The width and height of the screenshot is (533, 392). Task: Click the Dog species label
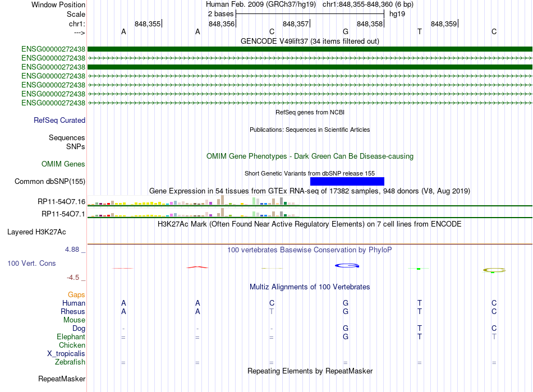(79, 328)
